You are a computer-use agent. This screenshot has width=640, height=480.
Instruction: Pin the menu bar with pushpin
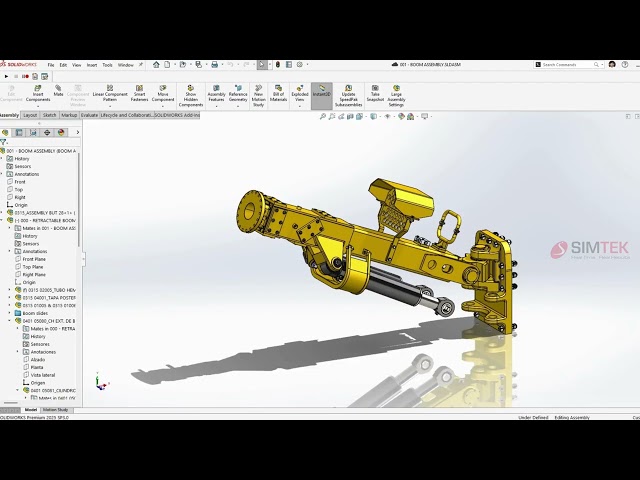coord(141,64)
